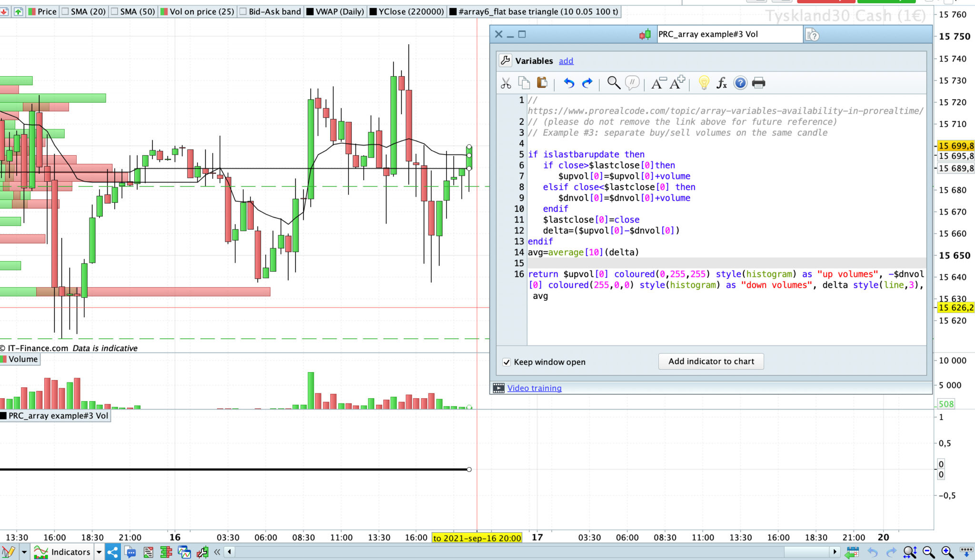Enable the Bid-Ask band checkbox

pyautogui.click(x=243, y=11)
